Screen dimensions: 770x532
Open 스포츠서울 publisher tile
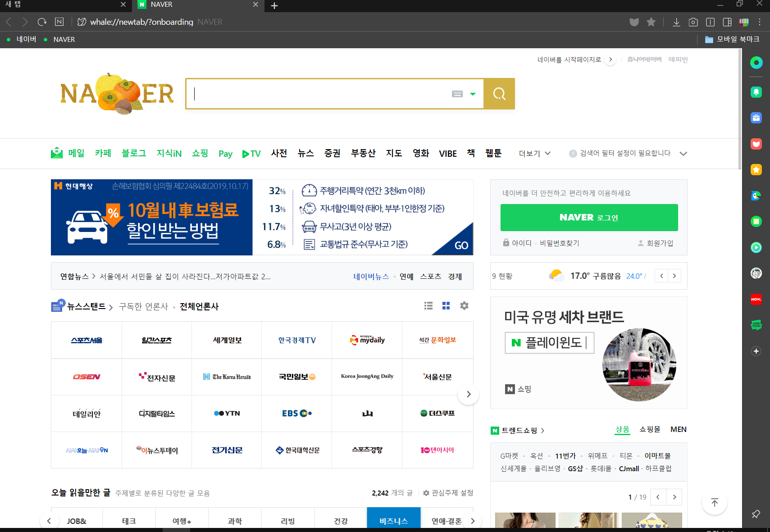tap(87, 340)
